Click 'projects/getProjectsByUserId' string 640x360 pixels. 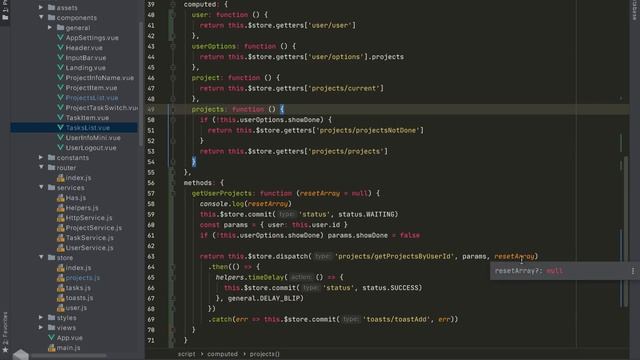coord(394,256)
